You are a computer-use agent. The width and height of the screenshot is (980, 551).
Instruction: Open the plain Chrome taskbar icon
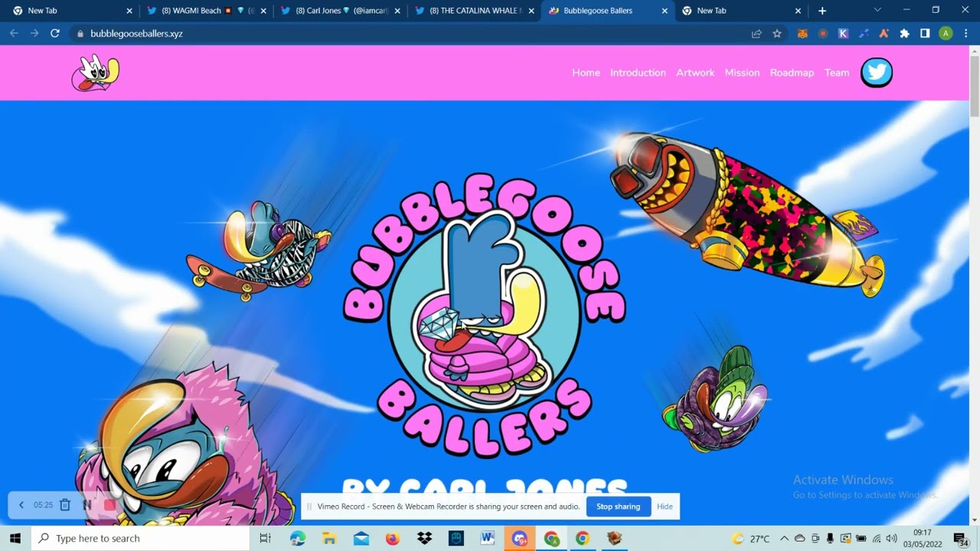(x=582, y=538)
